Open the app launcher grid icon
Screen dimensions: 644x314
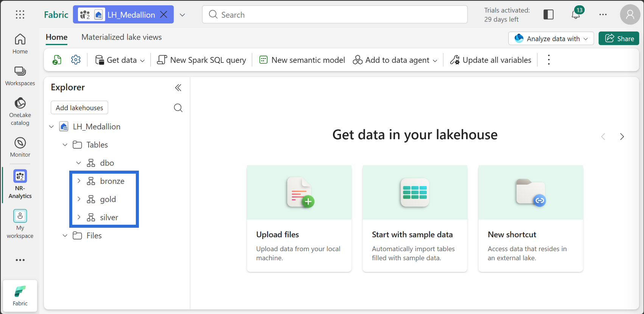20,14
